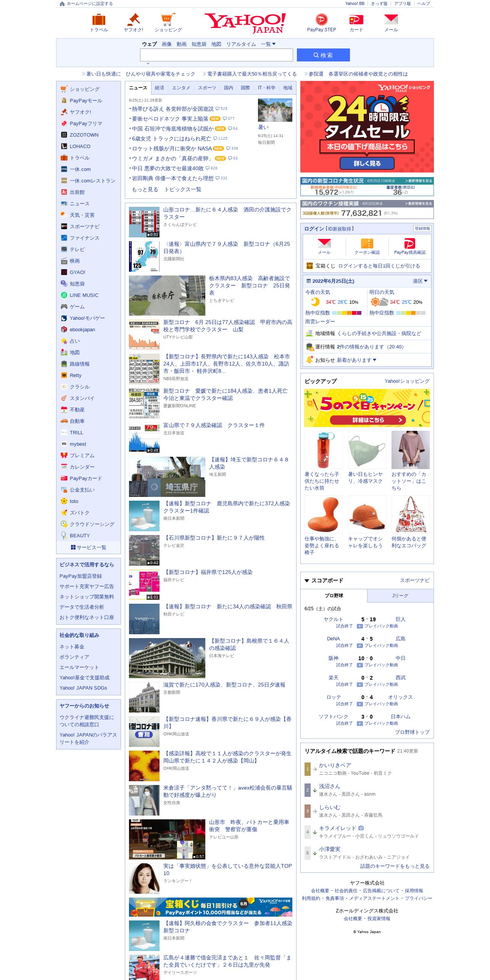Screen dimensions: 490x980
Task: Open GYAO! in the sidebar
Action: click(77, 272)
